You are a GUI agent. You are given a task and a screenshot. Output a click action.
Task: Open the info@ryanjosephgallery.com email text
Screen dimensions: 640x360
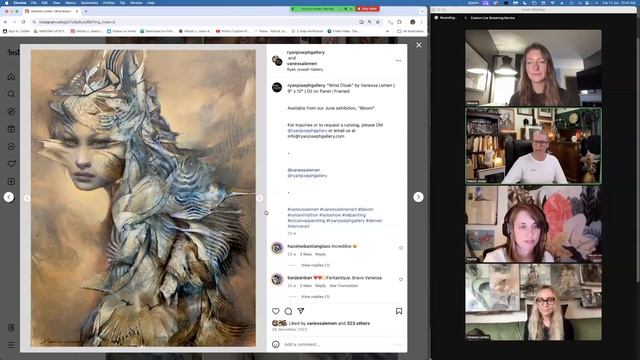click(316, 136)
